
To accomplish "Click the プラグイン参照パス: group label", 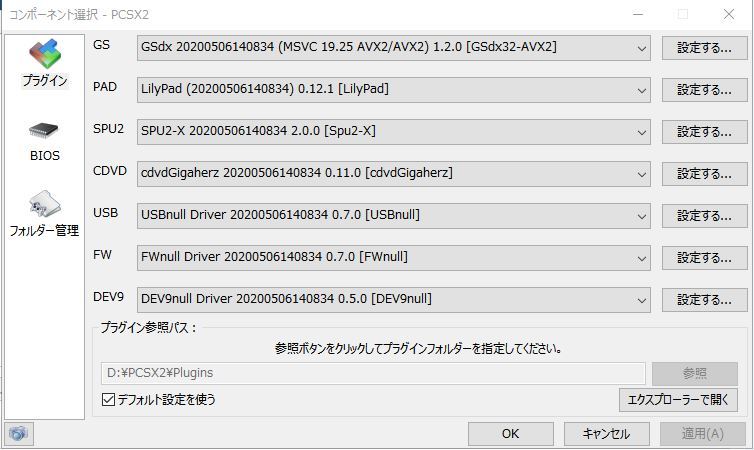I will pos(149,327).
